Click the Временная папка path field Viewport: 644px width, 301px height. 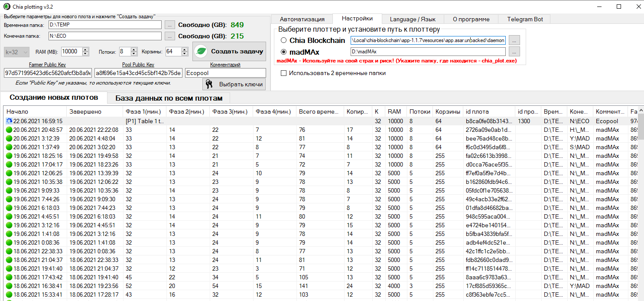105,25
